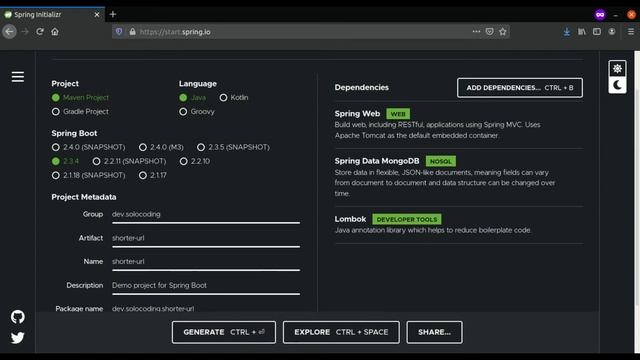640x360 pixels.
Task: Open page actions three-dot menu
Action: 476,31
